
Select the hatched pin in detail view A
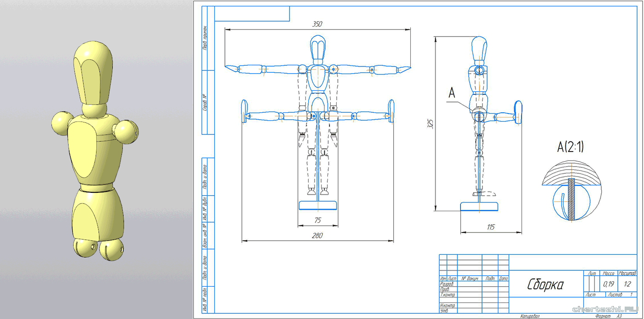click(x=571, y=198)
